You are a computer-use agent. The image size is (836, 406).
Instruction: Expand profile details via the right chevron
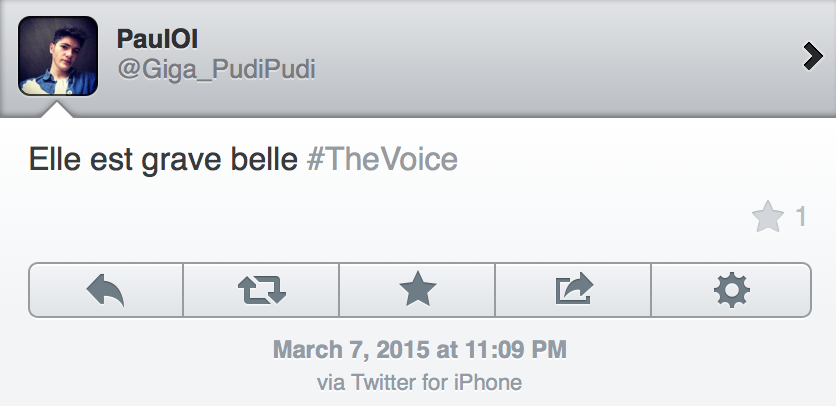812,58
